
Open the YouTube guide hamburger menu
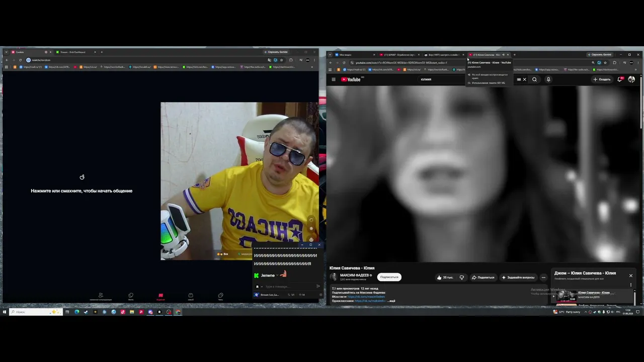click(x=334, y=79)
